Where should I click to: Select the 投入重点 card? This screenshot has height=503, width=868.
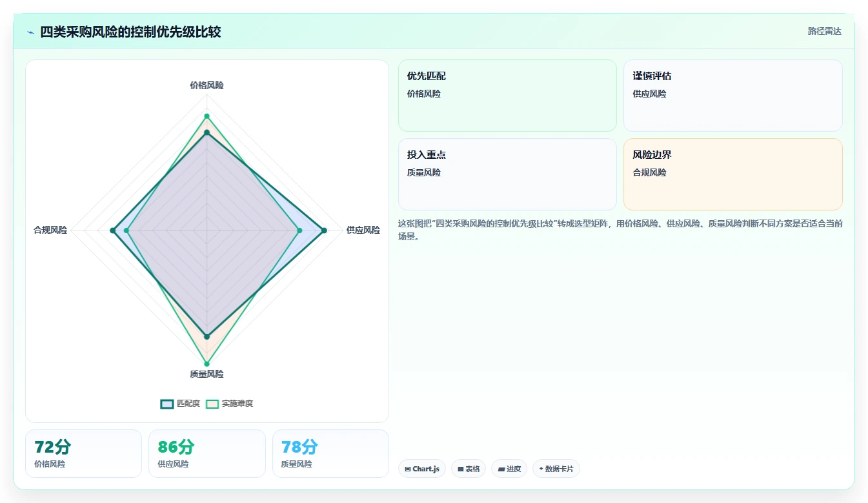pos(507,174)
